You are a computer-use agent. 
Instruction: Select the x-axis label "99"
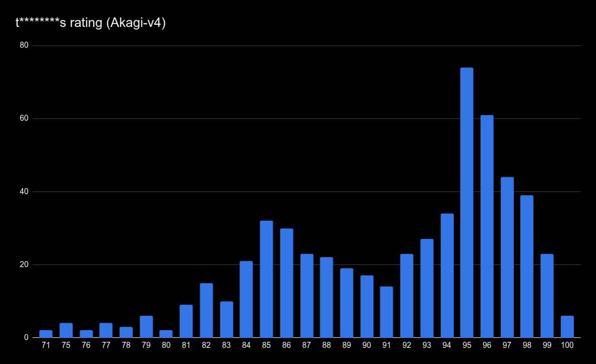point(547,346)
